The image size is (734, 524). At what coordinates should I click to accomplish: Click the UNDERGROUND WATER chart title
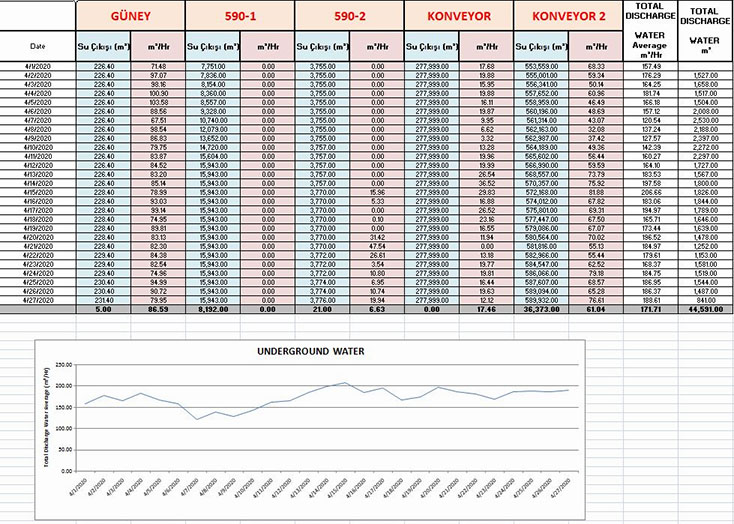(x=310, y=351)
